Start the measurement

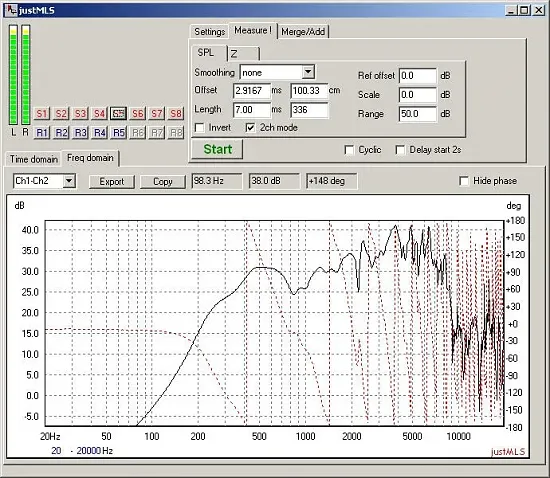217,149
